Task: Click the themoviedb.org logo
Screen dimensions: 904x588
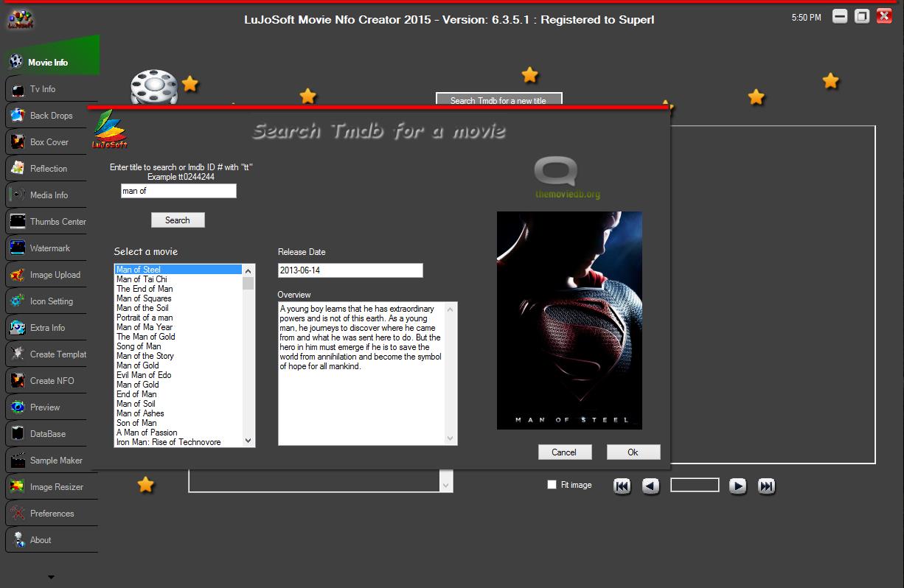Action: [568, 178]
